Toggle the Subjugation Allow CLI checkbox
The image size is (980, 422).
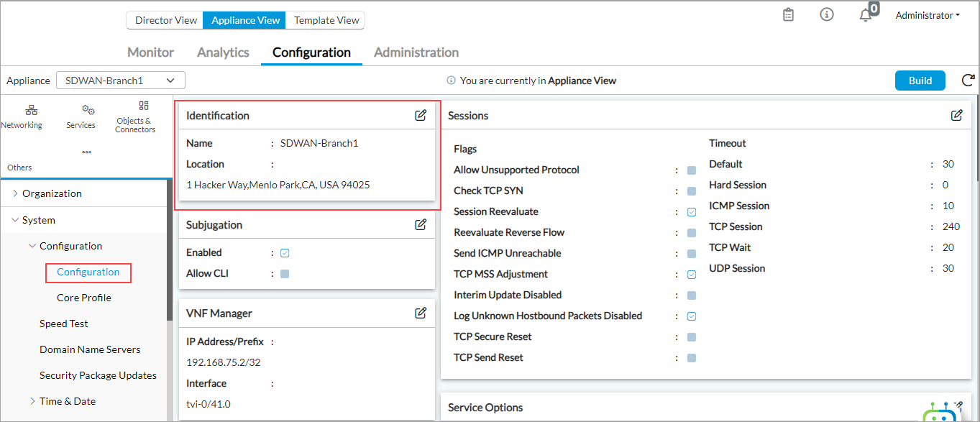pyautogui.click(x=285, y=274)
